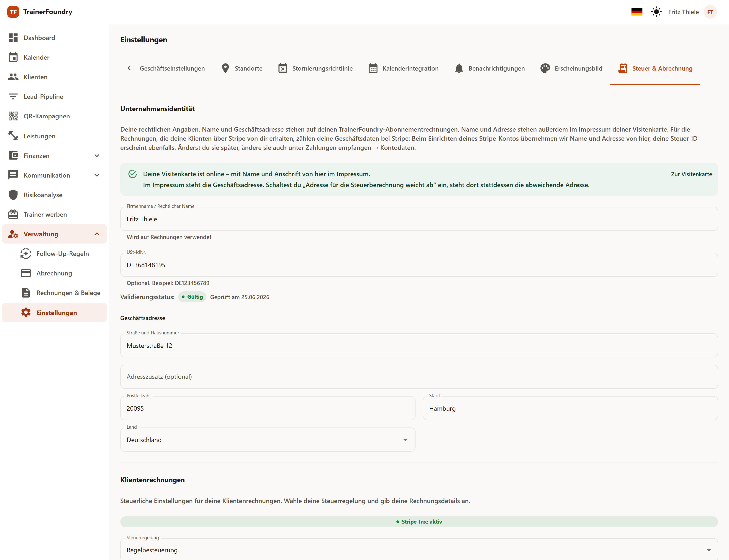Go to Rechnungen & Belege page

pos(54,293)
